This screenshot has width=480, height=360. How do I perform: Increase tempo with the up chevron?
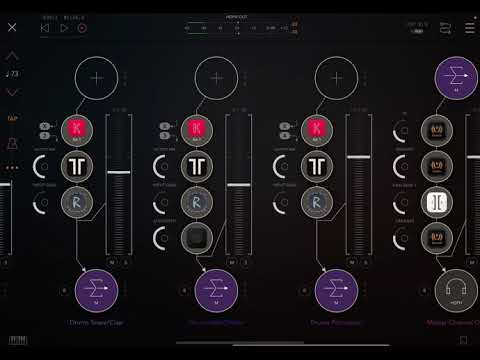[12, 56]
